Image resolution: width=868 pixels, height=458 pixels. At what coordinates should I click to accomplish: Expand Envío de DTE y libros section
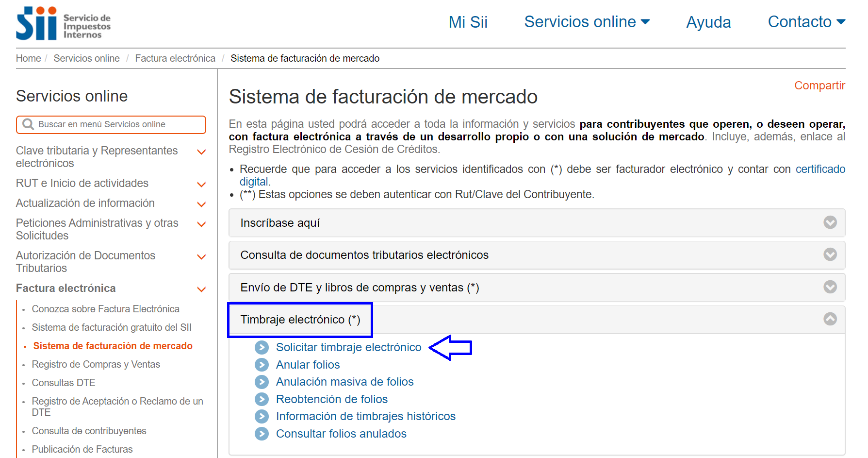click(830, 287)
